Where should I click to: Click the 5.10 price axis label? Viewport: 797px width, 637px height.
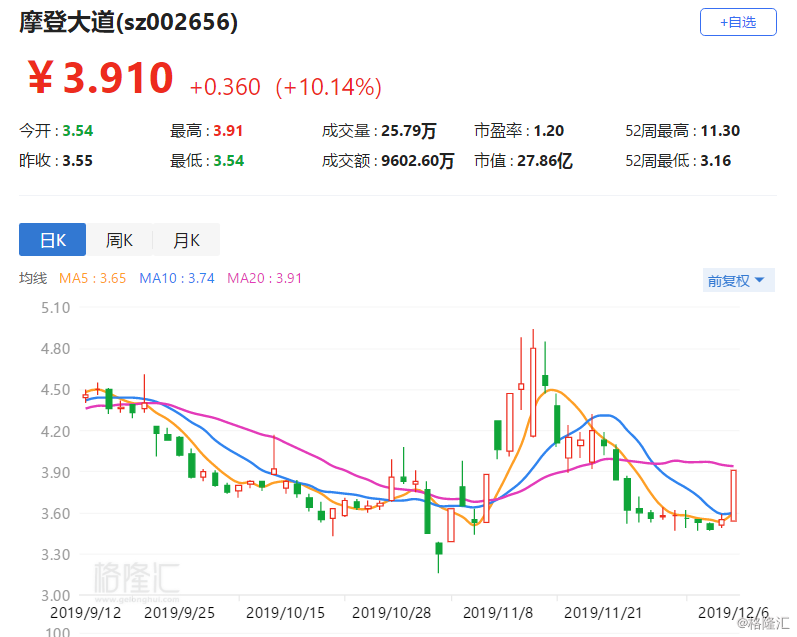(55, 308)
